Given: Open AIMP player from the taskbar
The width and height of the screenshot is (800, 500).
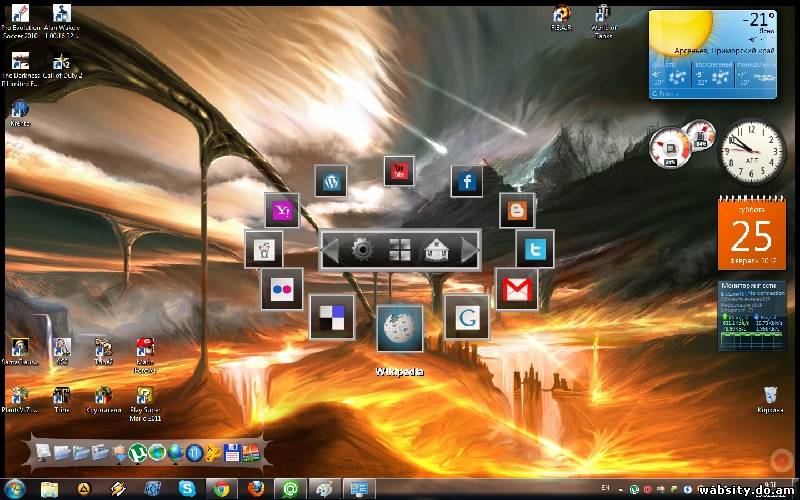Looking at the screenshot, I should coord(84,489).
